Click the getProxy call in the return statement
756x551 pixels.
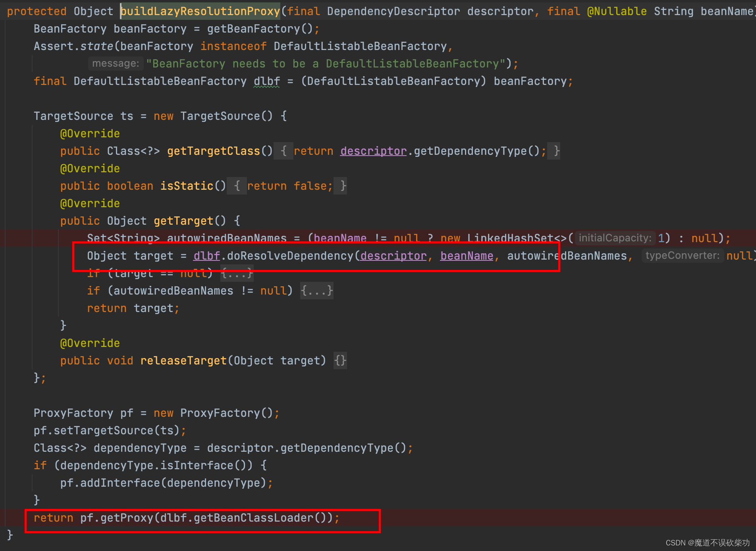(127, 518)
